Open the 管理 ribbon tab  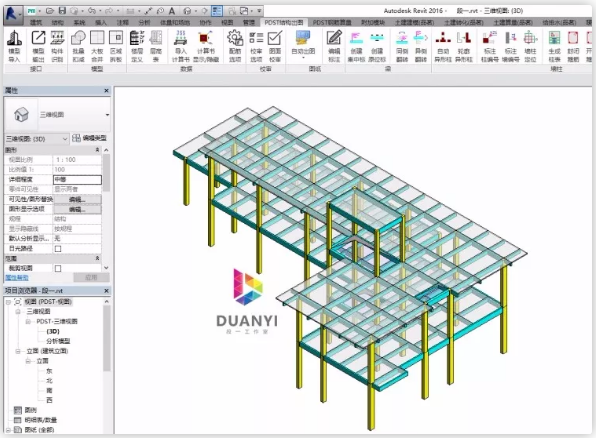point(249,23)
